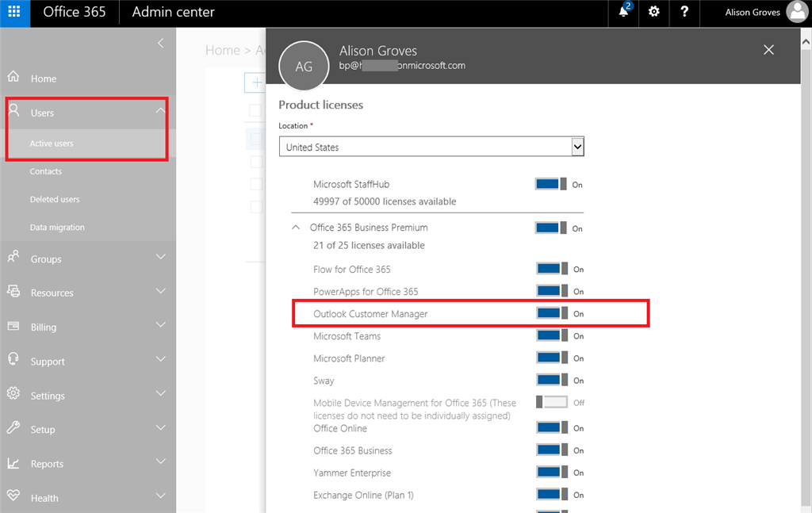The height and width of the screenshot is (513, 812).
Task: Toggle Microsoft Planner switch
Action: pyautogui.click(x=552, y=358)
